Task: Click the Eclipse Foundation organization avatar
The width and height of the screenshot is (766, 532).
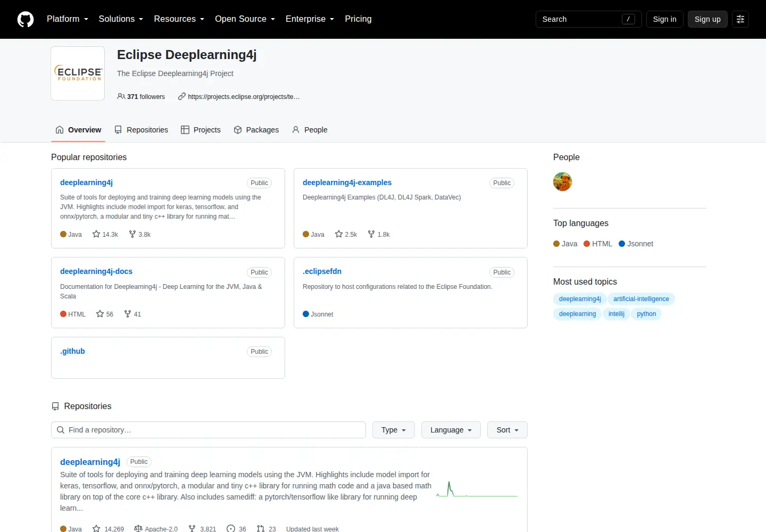Action: pos(78,73)
